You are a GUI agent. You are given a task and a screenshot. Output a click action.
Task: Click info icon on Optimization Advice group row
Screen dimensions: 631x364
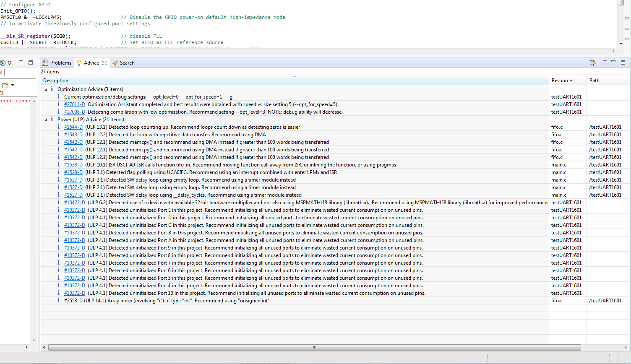[x=52, y=89]
